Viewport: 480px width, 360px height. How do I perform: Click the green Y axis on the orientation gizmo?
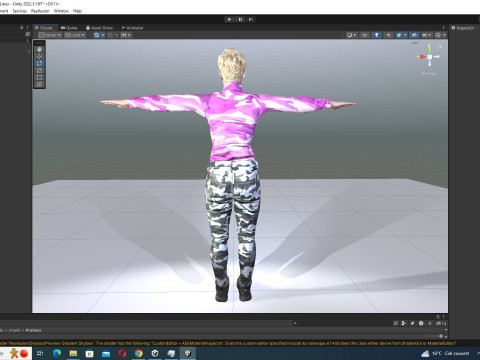pos(429,49)
